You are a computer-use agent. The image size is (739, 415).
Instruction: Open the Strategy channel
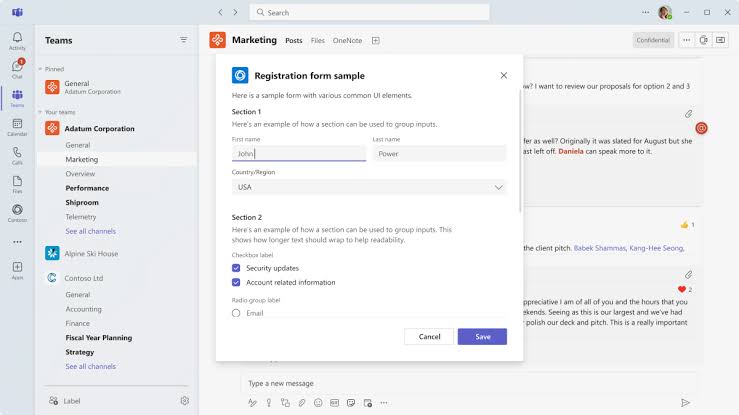80,352
